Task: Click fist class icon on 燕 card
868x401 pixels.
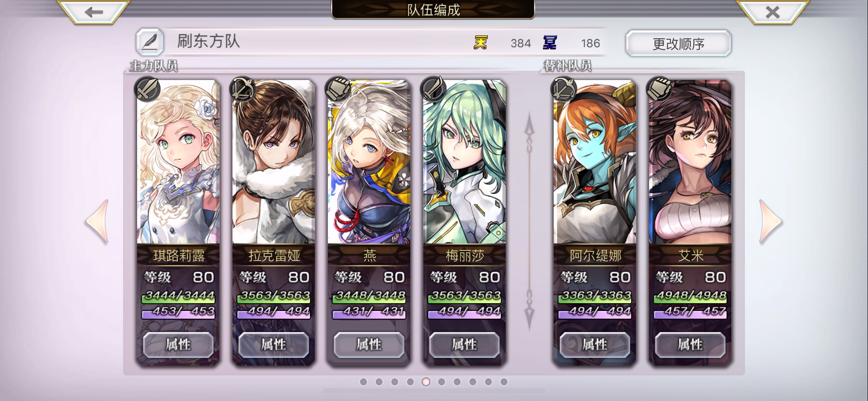Action: (x=338, y=88)
